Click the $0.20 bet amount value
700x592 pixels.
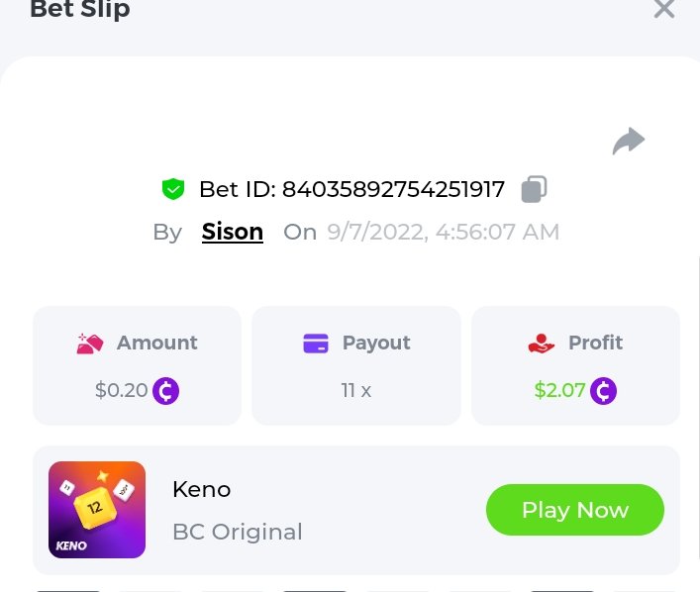click(121, 390)
